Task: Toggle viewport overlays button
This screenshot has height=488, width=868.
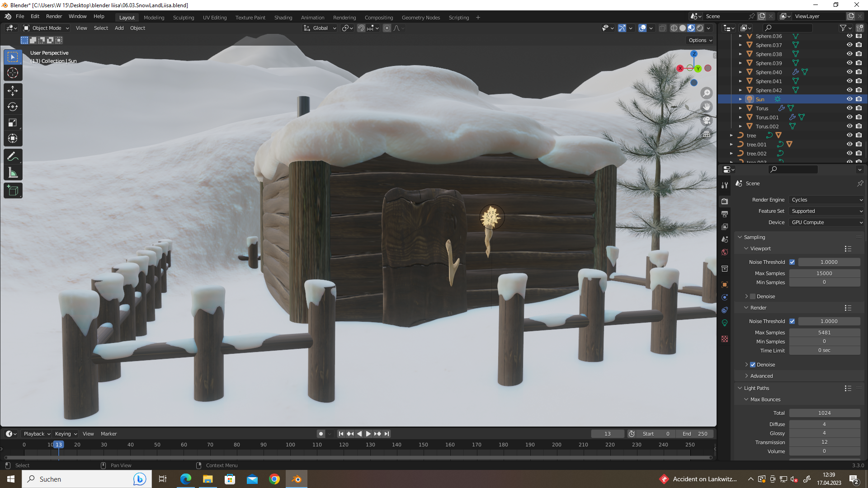Action: coord(642,28)
